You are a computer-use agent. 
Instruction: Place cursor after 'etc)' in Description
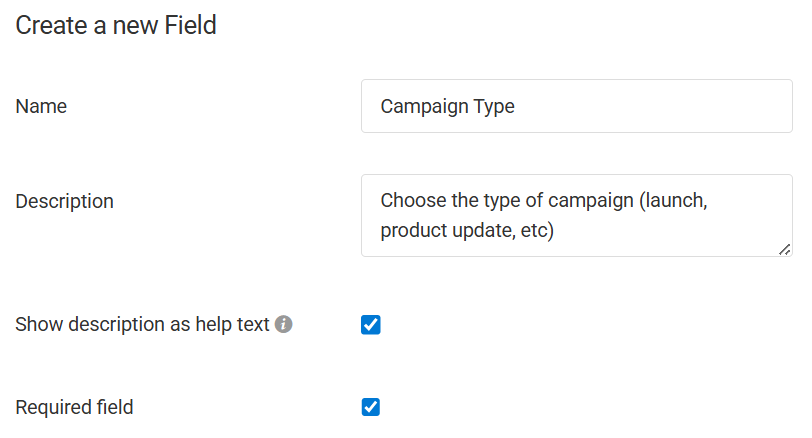point(555,230)
